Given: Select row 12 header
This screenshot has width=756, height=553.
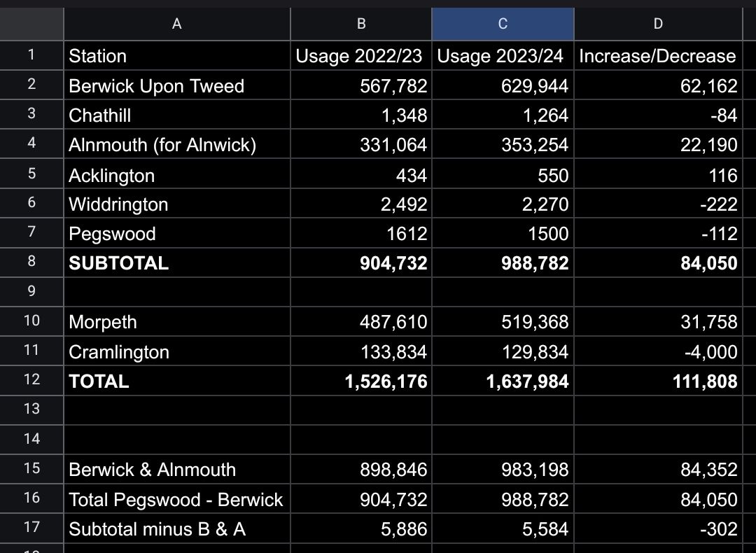Looking at the screenshot, I should point(31,381).
